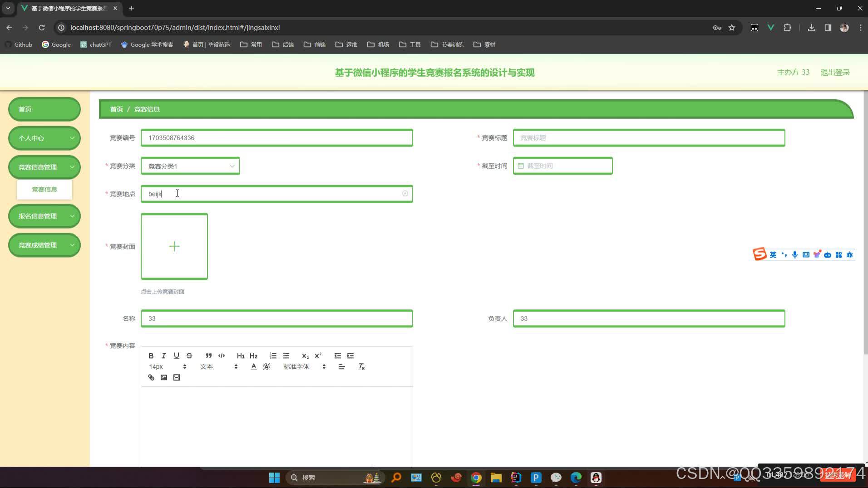This screenshot has width=868, height=488.
Task: Clear text formatting in editor
Action: click(361, 366)
